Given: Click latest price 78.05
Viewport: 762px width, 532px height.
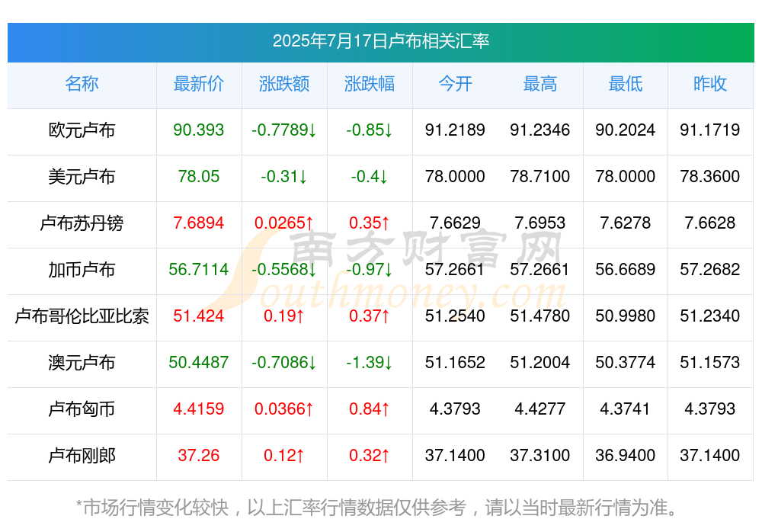Looking at the screenshot, I should 198,176.
